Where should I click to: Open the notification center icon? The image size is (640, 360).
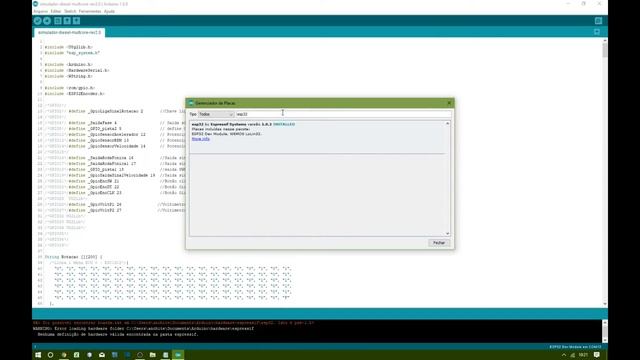pyautogui.click(x=597, y=355)
